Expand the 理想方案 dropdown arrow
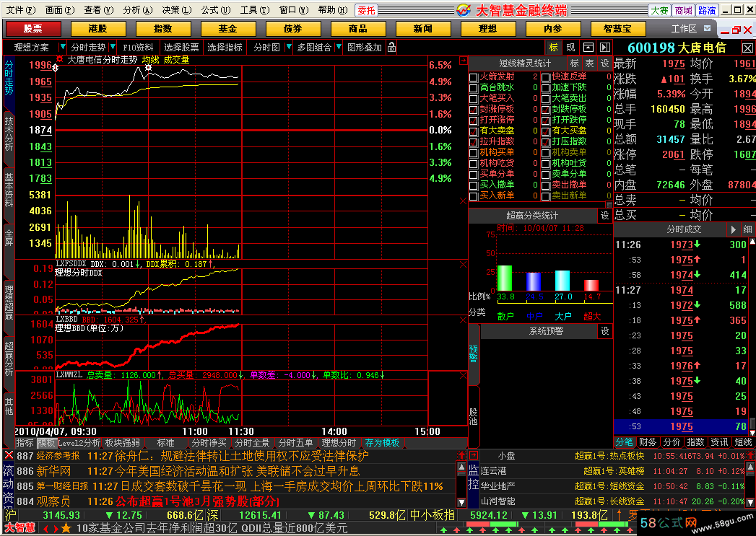 pyautogui.click(x=62, y=47)
